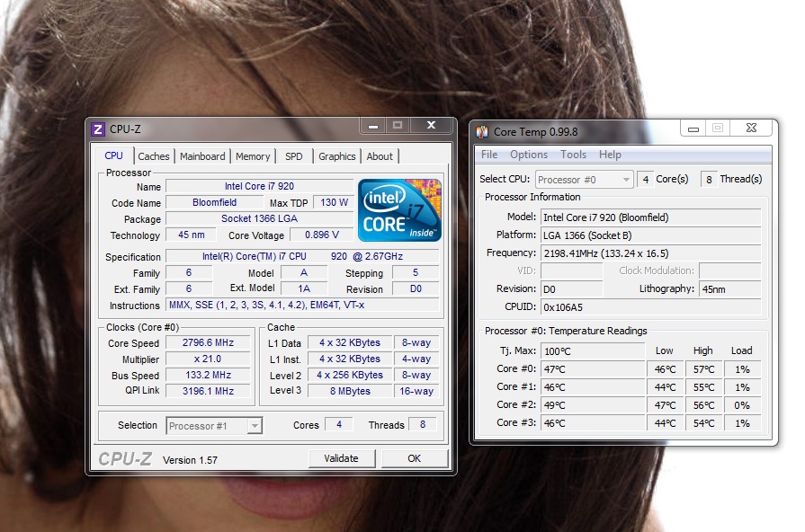Click the Core #2 load value 0%
The width and height of the screenshot is (805, 532).
[x=742, y=405]
